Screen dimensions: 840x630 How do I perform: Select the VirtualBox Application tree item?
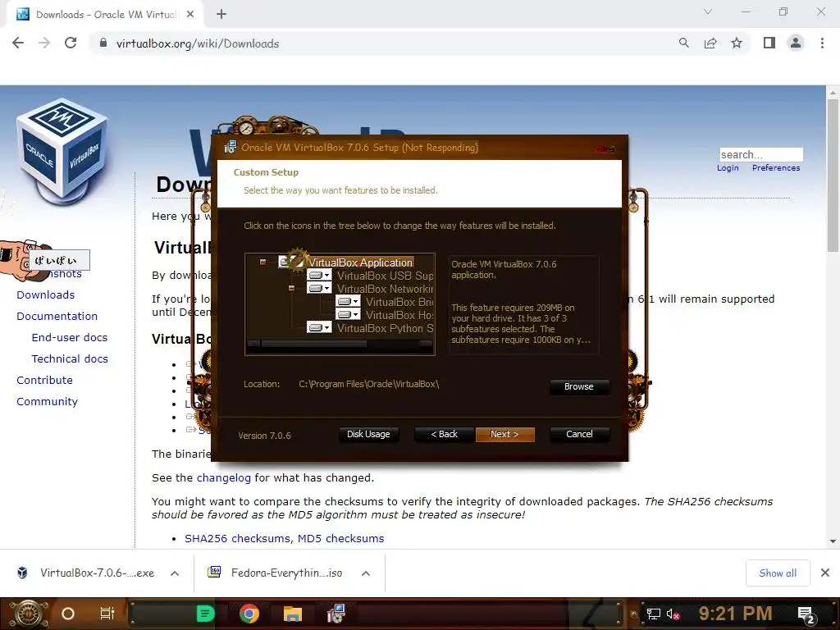361,262
